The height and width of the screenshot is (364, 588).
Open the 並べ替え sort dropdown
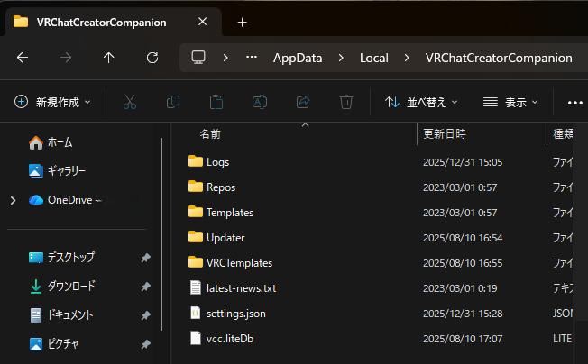tap(421, 103)
